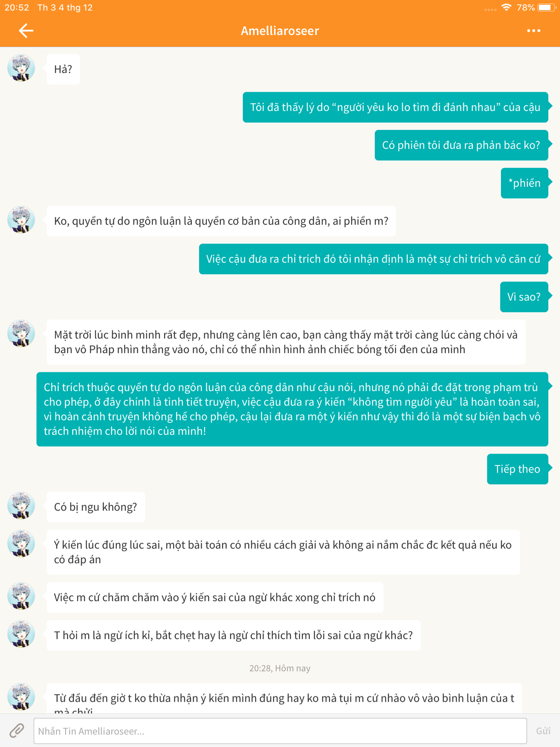Select the "Tiếp theo" message bubble
Screen dimensions: 560x747
click(x=517, y=469)
